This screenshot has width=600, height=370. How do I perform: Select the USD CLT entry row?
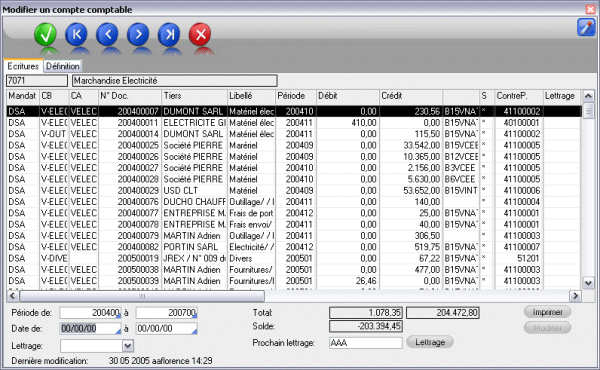(x=293, y=191)
